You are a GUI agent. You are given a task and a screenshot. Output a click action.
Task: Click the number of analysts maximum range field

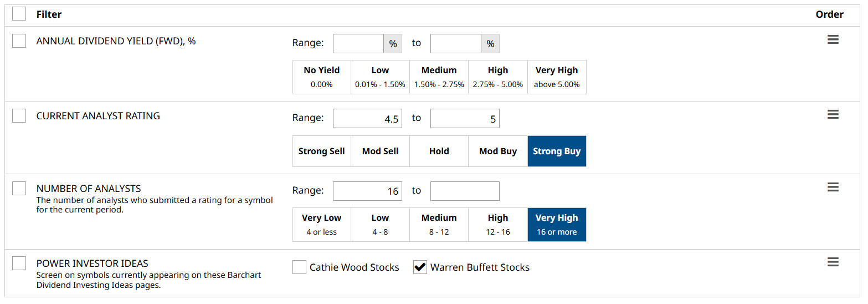click(464, 191)
